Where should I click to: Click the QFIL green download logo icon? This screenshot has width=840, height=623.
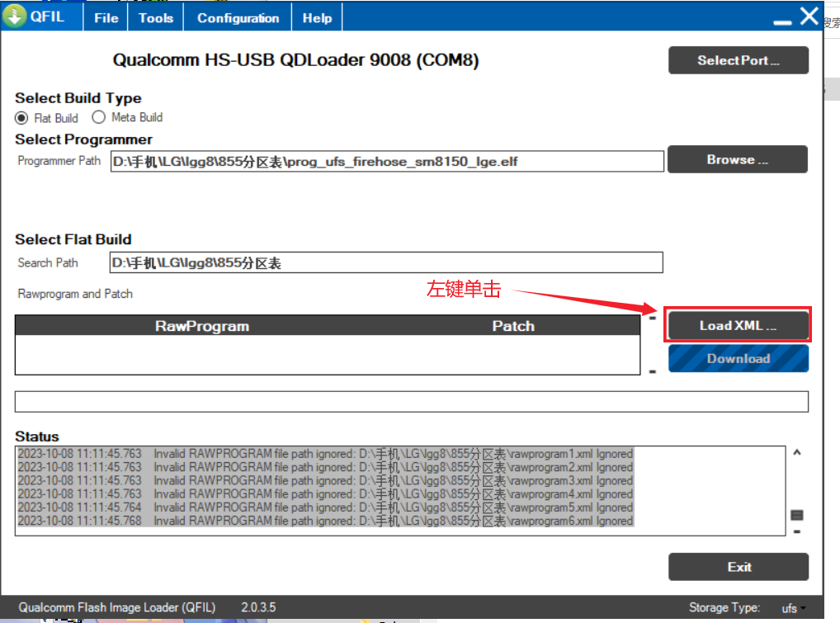point(16,17)
